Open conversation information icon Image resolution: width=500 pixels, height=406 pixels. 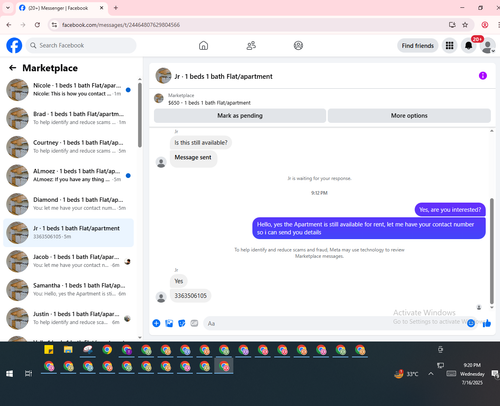coord(483,76)
